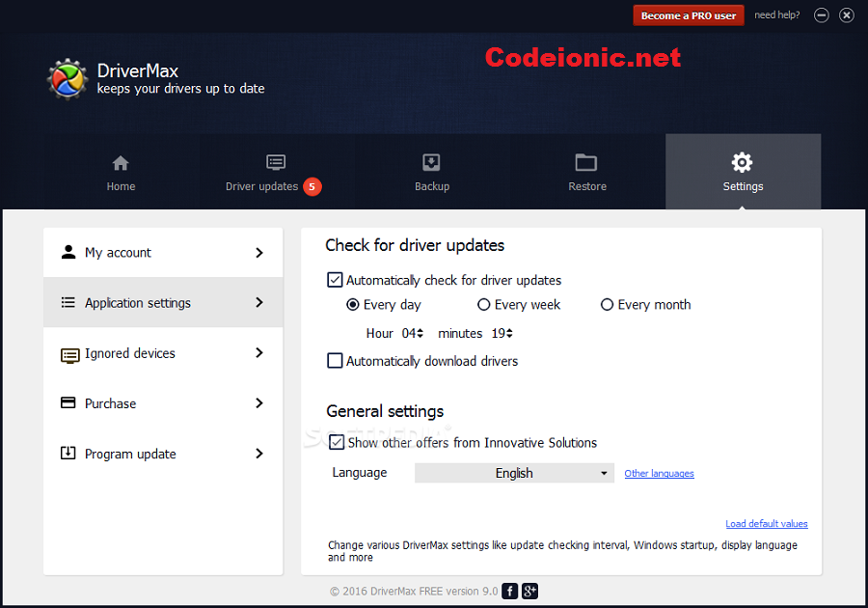Click the General settings heading
This screenshot has width=868, height=608.
[385, 411]
